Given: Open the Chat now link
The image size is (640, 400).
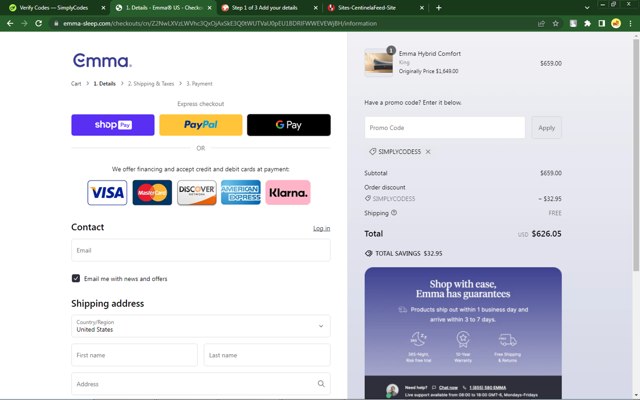Looking at the screenshot, I should click(448, 388).
